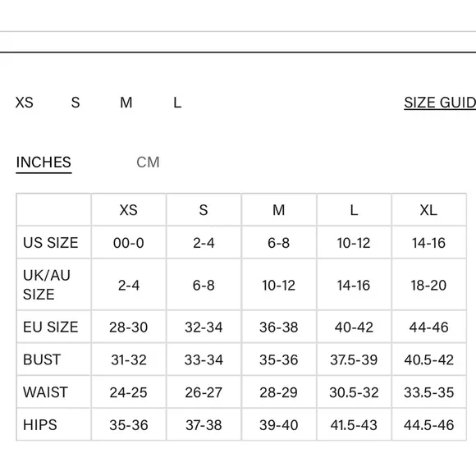Open the Size Guide link
The image size is (476, 476).
[x=440, y=103]
